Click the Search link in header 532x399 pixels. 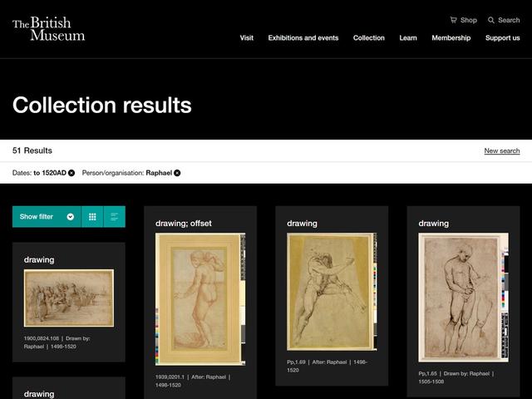click(509, 20)
